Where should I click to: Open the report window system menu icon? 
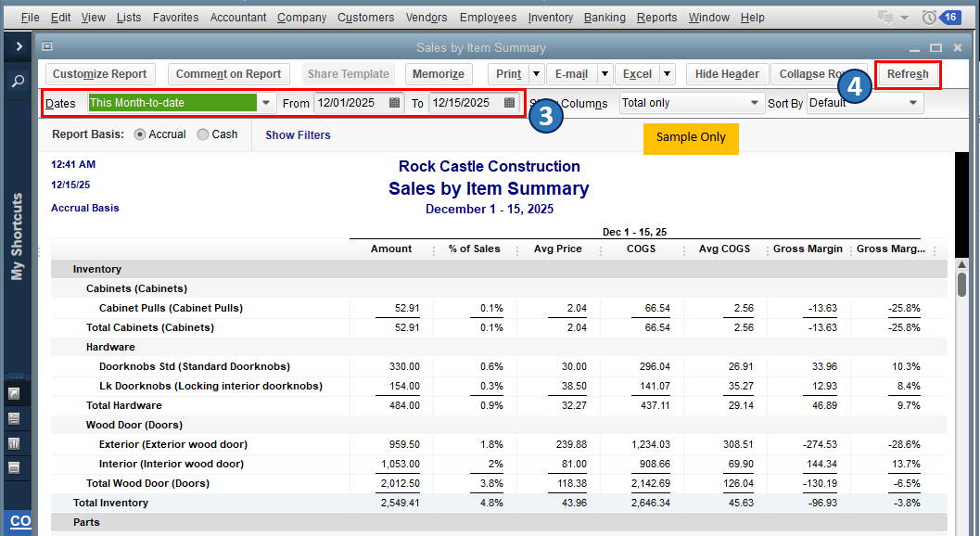[47, 46]
